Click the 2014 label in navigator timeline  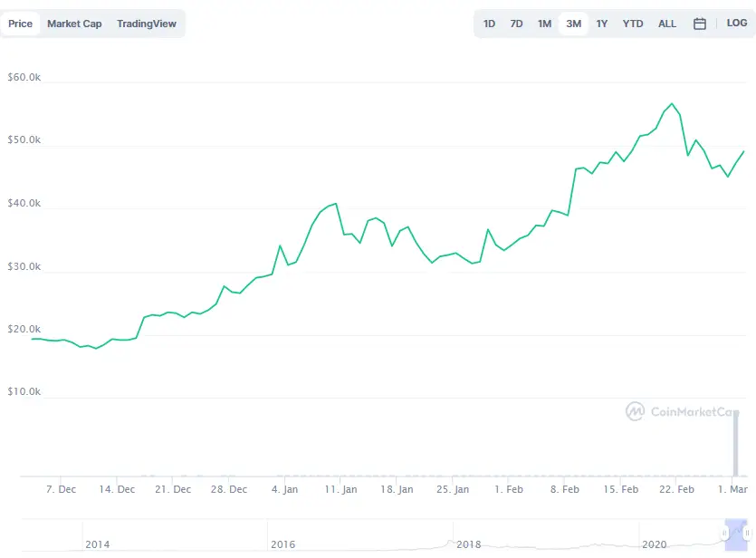(x=98, y=544)
